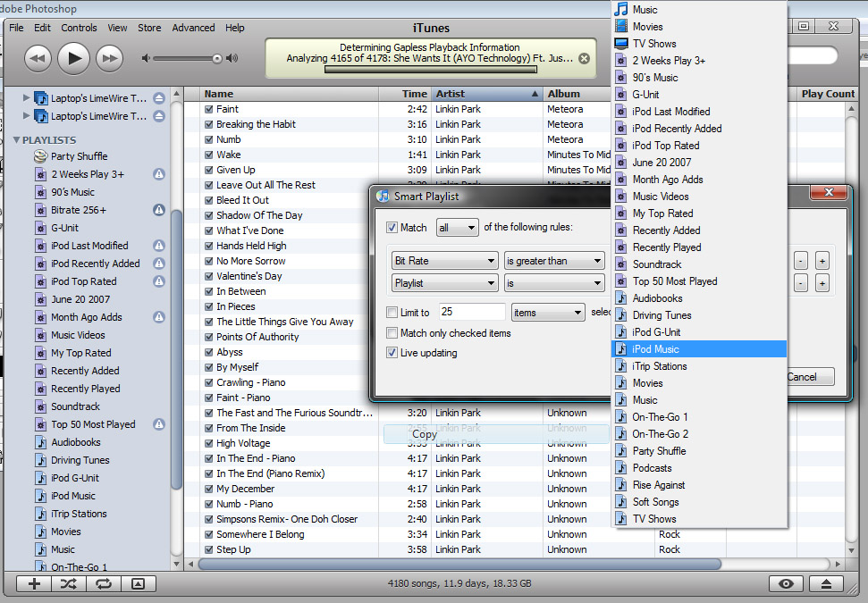Sort by the Time column header
The image size is (868, 603).
(x=405, y=94)
